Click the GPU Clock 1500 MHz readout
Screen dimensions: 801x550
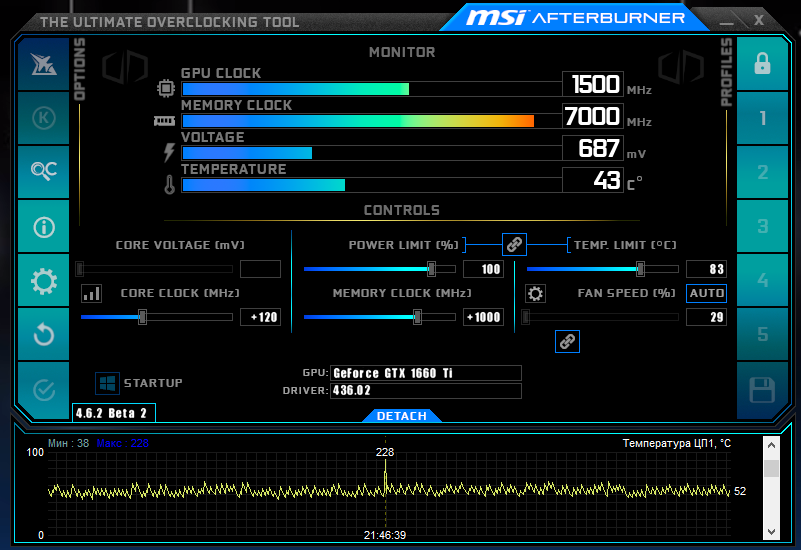(593, 84)
